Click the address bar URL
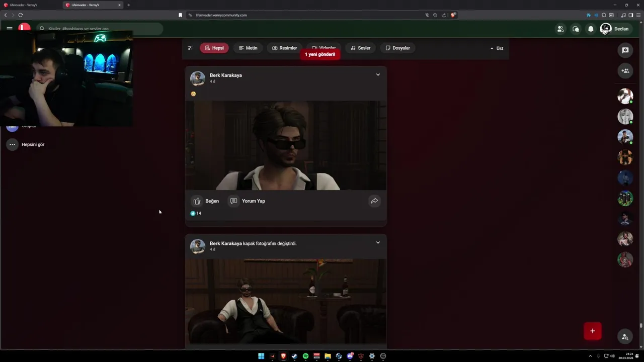 221,15
